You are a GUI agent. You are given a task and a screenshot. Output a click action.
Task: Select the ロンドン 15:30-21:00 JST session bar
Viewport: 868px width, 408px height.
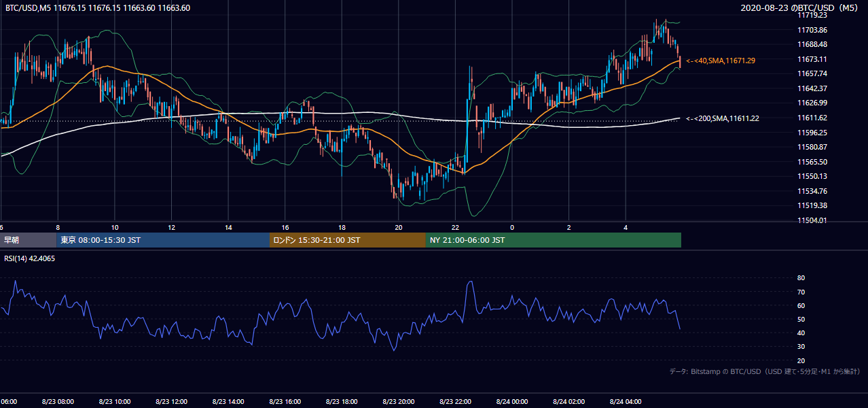point(348,240)
